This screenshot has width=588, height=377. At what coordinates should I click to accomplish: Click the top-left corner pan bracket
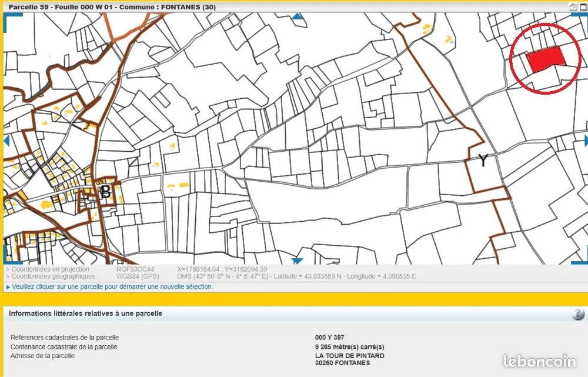pos(11,21)
